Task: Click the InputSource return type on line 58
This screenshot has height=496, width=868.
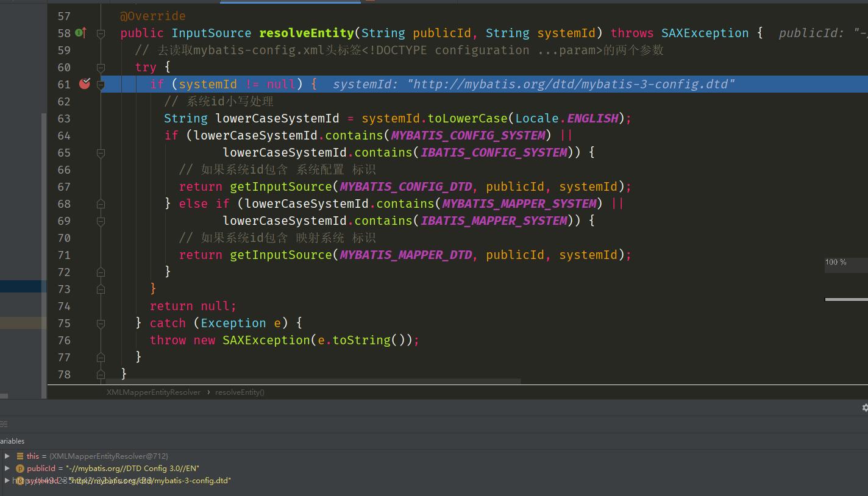Action: pos(212,33)
